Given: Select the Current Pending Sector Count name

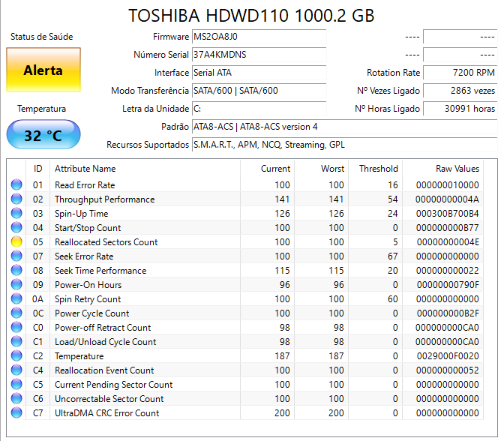Looking at the screenshot, I should pyautogui.click(x=114, y=385).
